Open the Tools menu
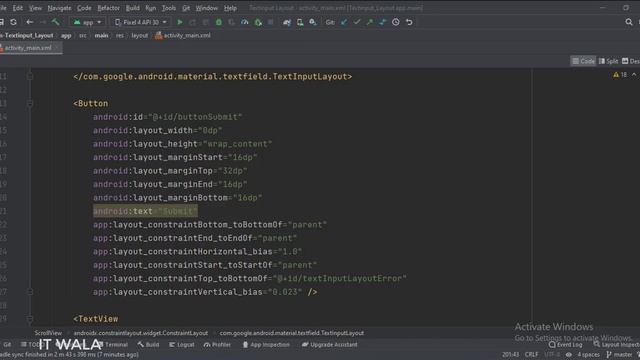 click(169, 8)
